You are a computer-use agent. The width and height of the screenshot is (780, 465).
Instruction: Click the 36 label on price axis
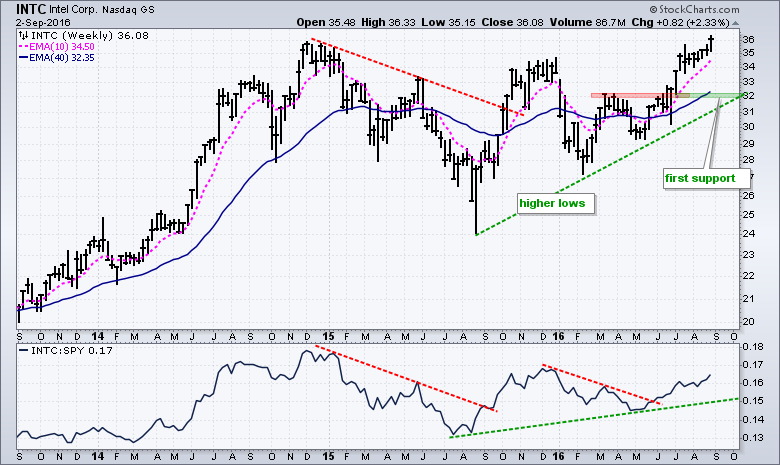[x=749, y=40]
